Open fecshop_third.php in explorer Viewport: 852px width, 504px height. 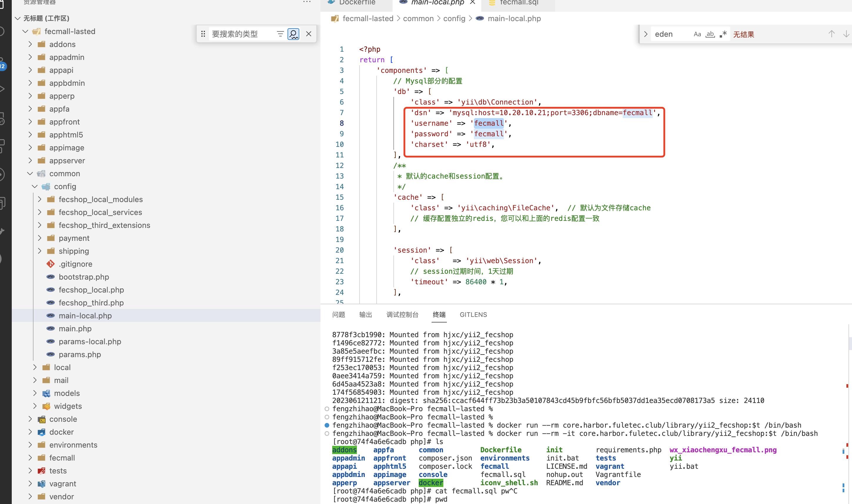pos(91,303)
